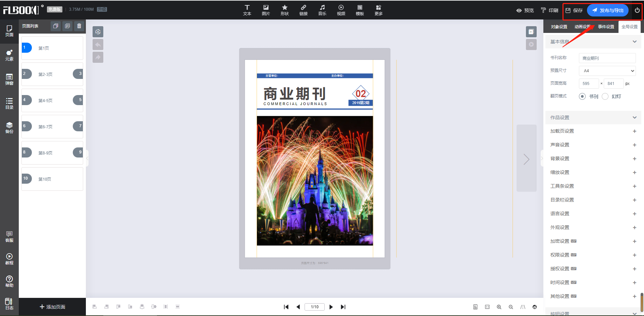Choose the 形状 shape tool
The height and width of the screenshot is (316, 644).
click(x=285, y=10)
